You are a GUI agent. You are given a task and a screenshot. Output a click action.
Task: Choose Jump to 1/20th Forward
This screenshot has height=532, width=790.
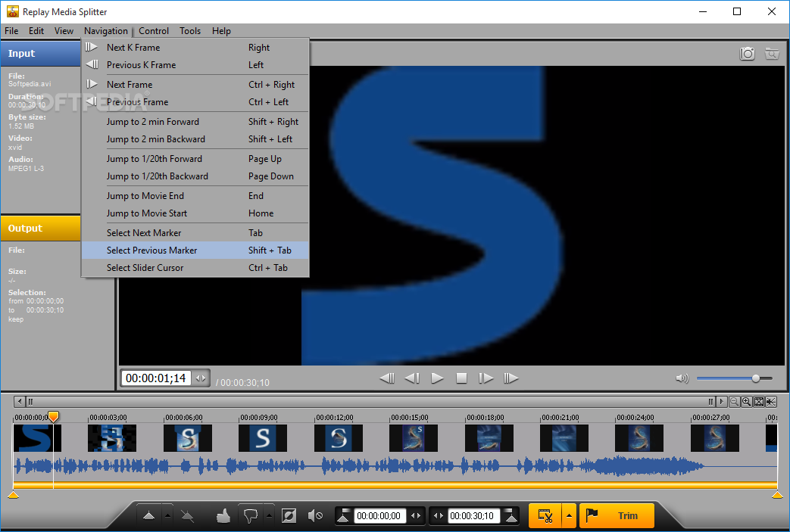(x=195, y=159)
